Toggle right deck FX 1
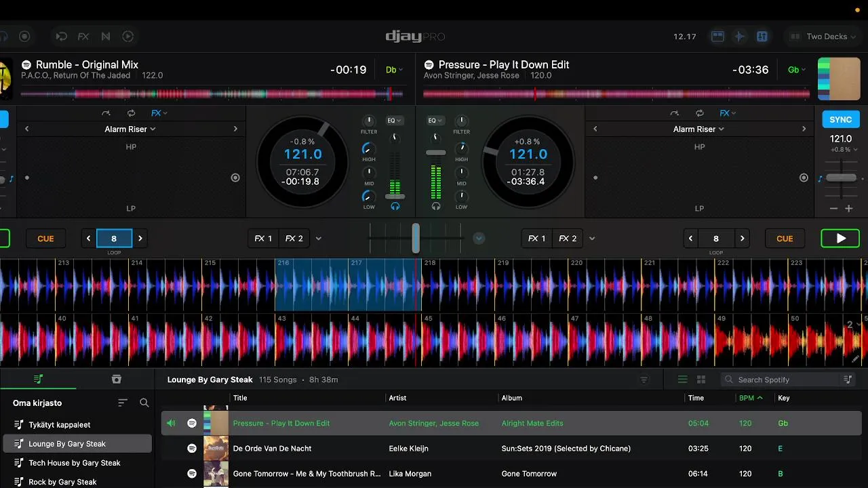Viewport: 868px width, 488px height. (536, 239)
